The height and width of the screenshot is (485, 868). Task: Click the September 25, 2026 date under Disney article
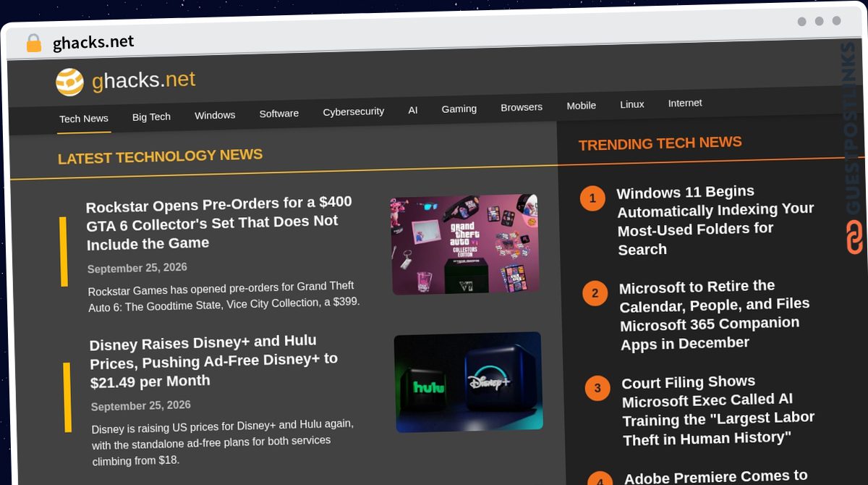tap(141, 405)
